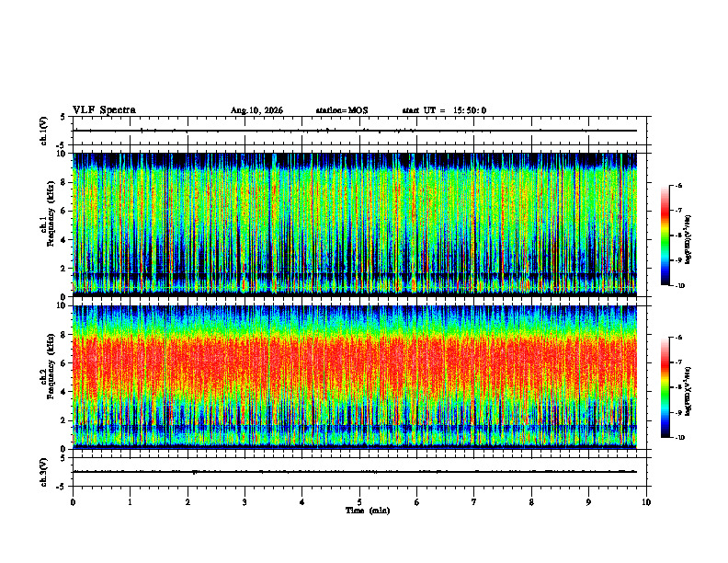Click the 7 minute tick label
This screenshot has height=563, width=728.
coord(474,502)
